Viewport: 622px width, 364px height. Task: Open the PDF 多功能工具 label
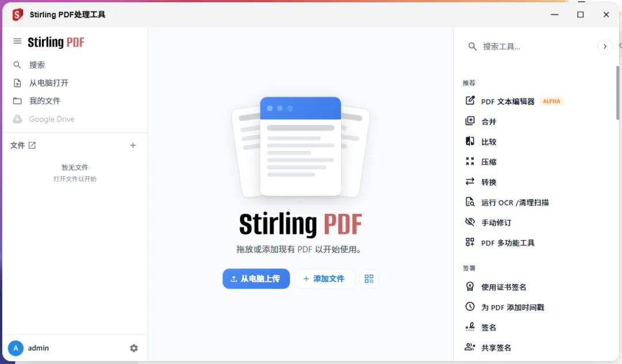tap(508, 242)
